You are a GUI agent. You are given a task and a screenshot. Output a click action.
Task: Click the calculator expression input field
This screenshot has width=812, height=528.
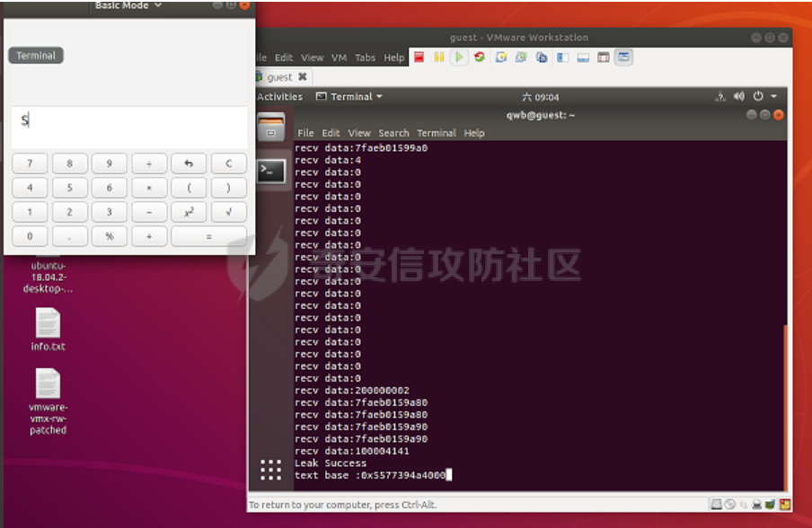coord(129,128)
